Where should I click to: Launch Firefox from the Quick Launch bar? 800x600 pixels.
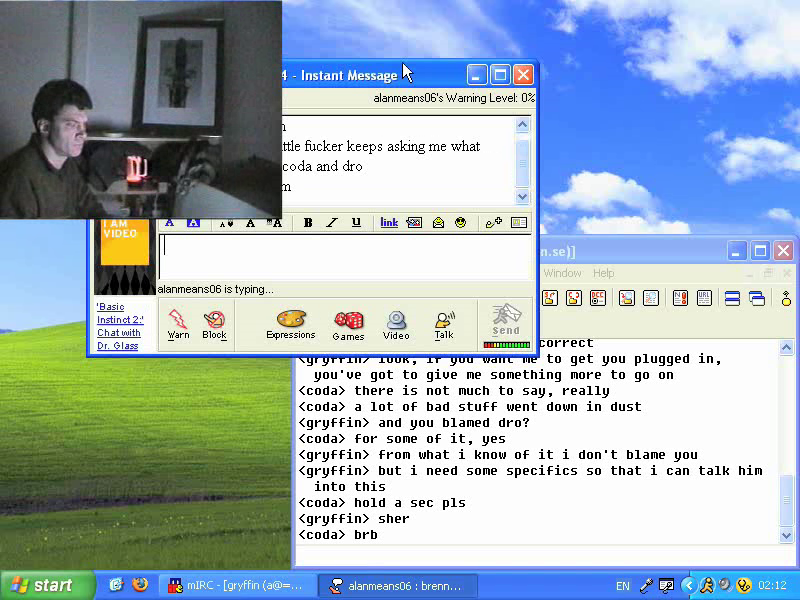139,585
